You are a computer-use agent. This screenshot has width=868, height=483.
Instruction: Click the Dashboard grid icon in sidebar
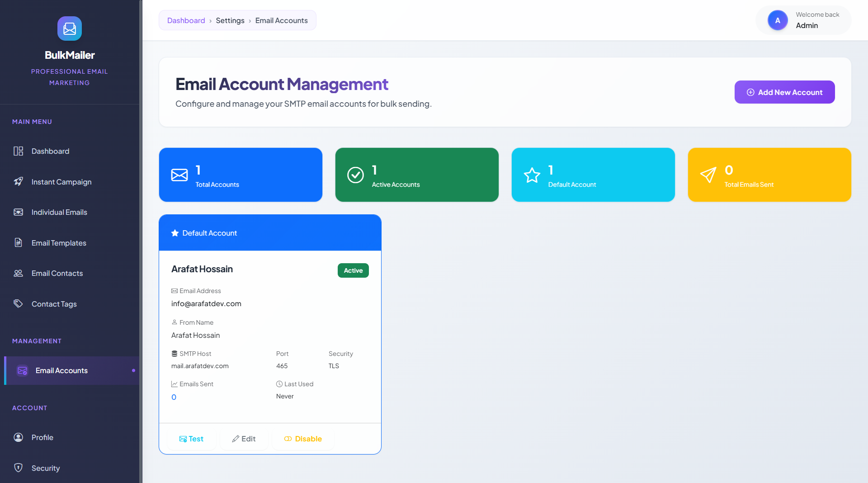18,151
